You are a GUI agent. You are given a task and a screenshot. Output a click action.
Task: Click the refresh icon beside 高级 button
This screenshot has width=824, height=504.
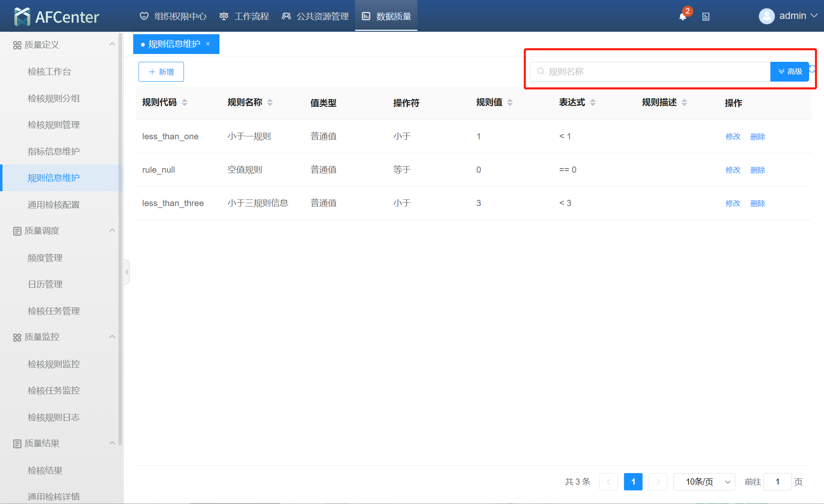(812, 69)
